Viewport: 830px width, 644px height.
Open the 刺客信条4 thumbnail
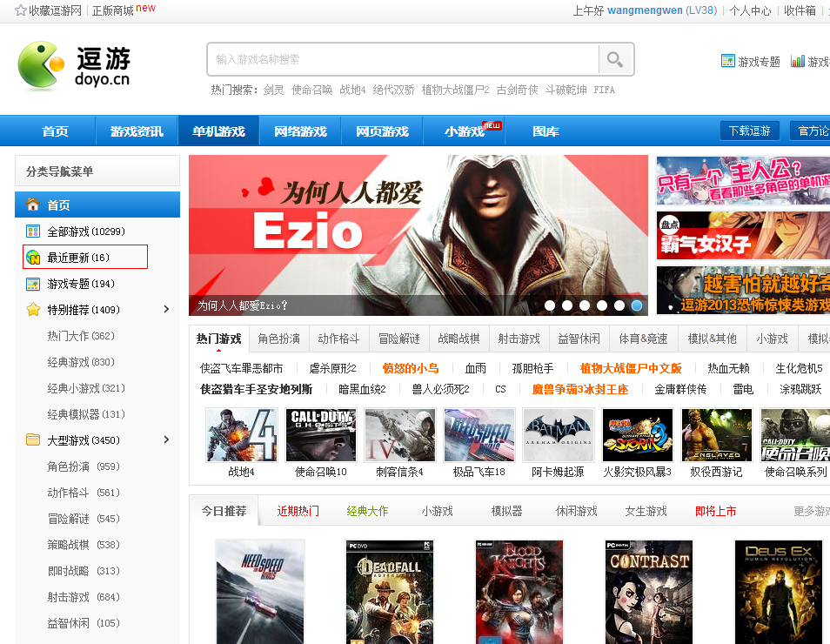399,435
